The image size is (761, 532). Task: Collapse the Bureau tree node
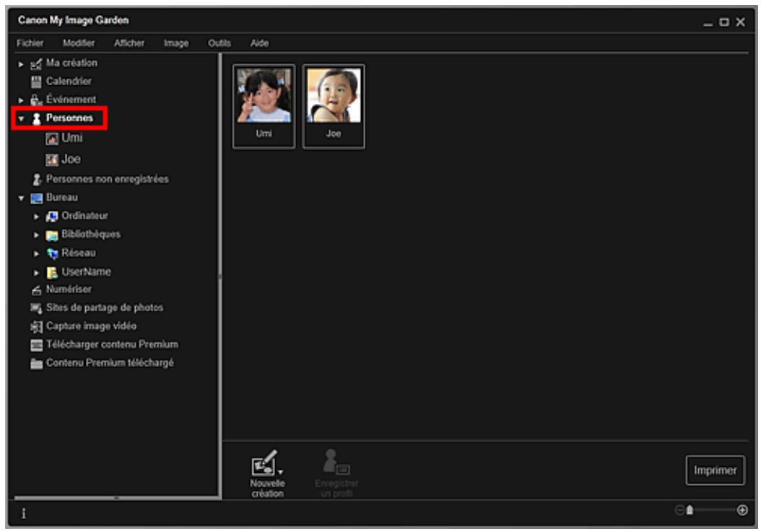tap(22, 198)
